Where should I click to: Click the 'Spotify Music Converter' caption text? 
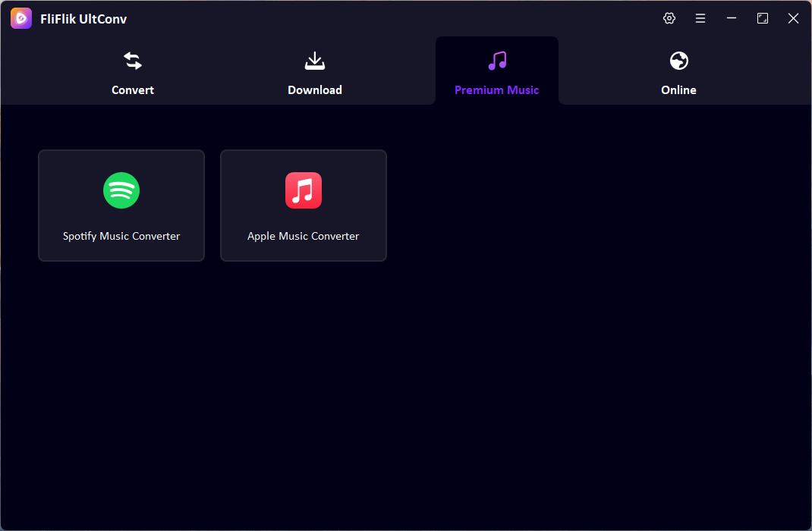[x=121, y=236]
